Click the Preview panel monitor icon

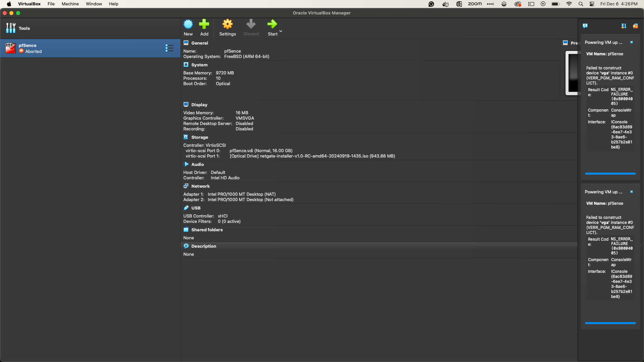(x=565, y=43)
